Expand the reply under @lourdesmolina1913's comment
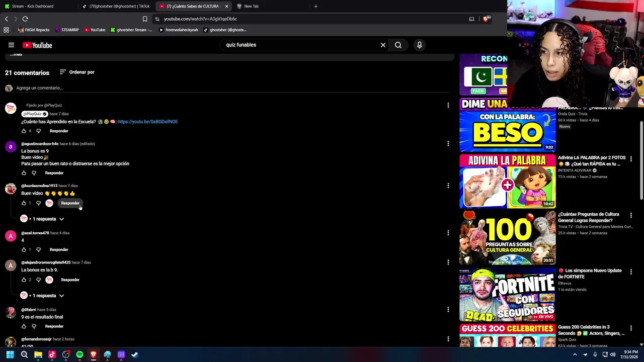The image size is (644, 362). click(42, 219)
